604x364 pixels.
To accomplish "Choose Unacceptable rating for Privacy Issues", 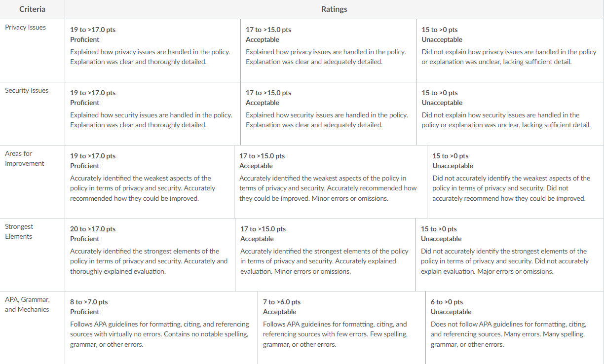I will (510, 50).
